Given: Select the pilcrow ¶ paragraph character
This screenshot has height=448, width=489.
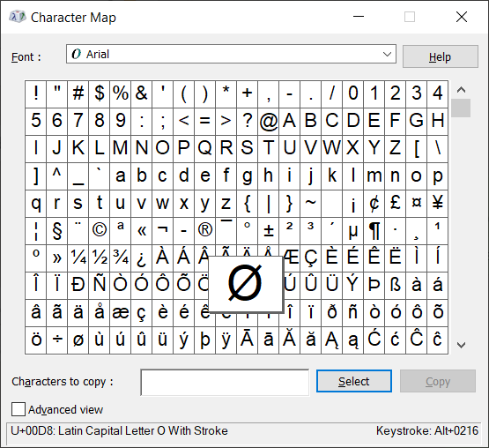Looking at the screenshot, I should click(374, 231).
